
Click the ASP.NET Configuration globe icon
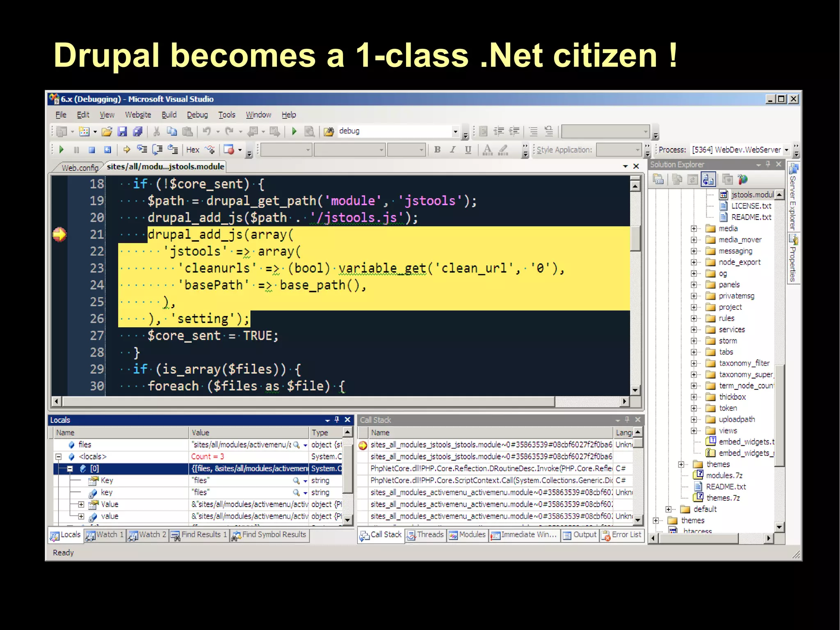click(x=742, y=179)
